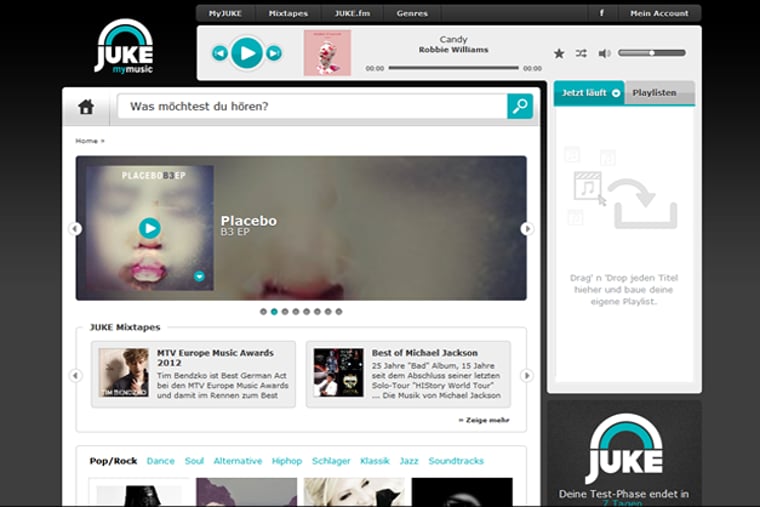Viewport: 760px width, 507px height.
Task: Open the Facebook link in top bar
Action: (601, 13)
